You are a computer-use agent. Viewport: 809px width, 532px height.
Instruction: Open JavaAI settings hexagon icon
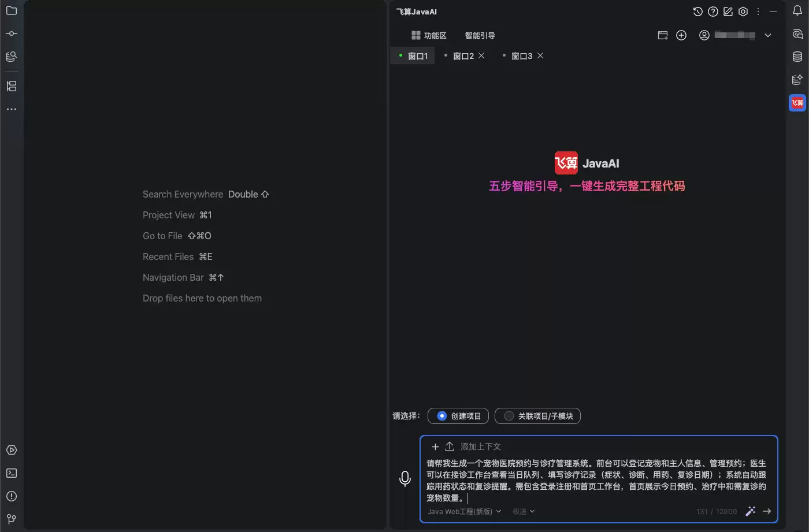tap(743, 12)
